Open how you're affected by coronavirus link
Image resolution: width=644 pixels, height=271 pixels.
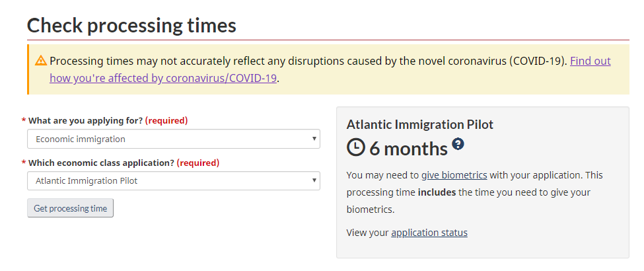[163, 78]
